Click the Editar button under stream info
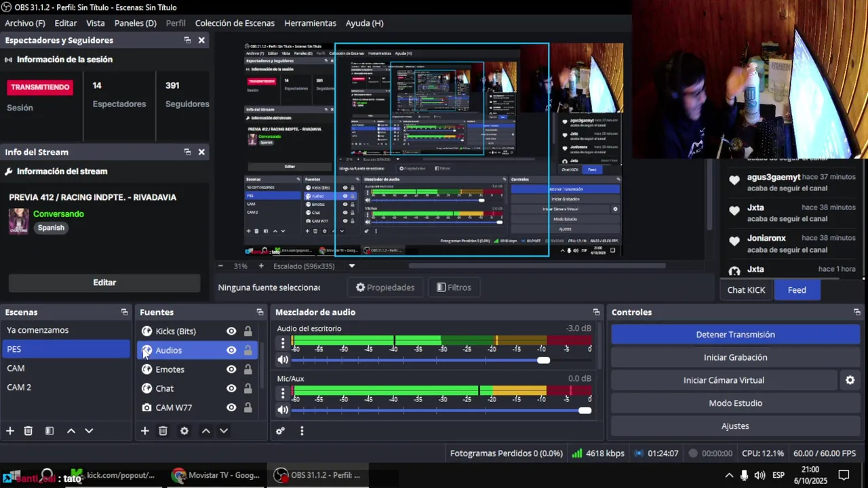 (104, 283)
